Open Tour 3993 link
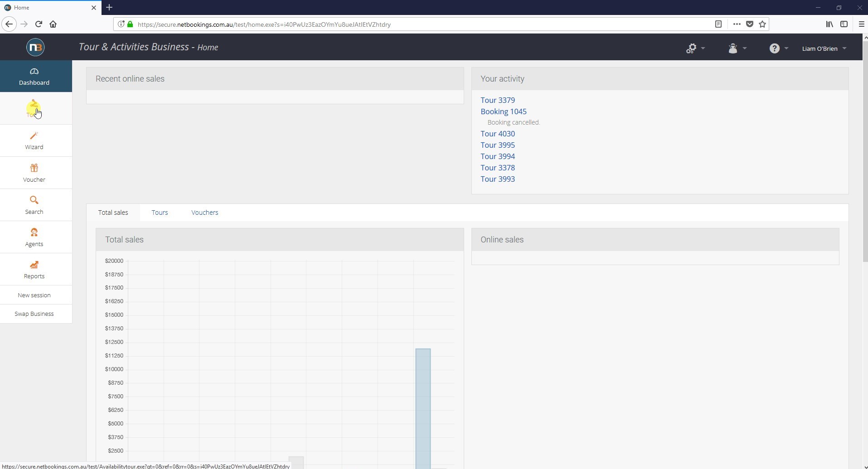868x469 pixels. pos(497,179)
